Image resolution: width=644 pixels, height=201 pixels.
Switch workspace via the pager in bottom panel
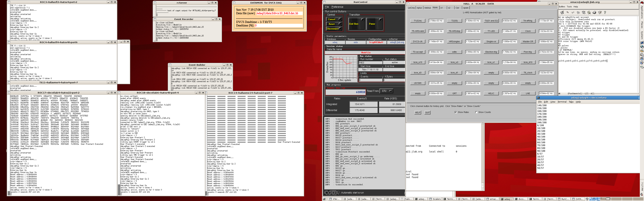(616, 199)
